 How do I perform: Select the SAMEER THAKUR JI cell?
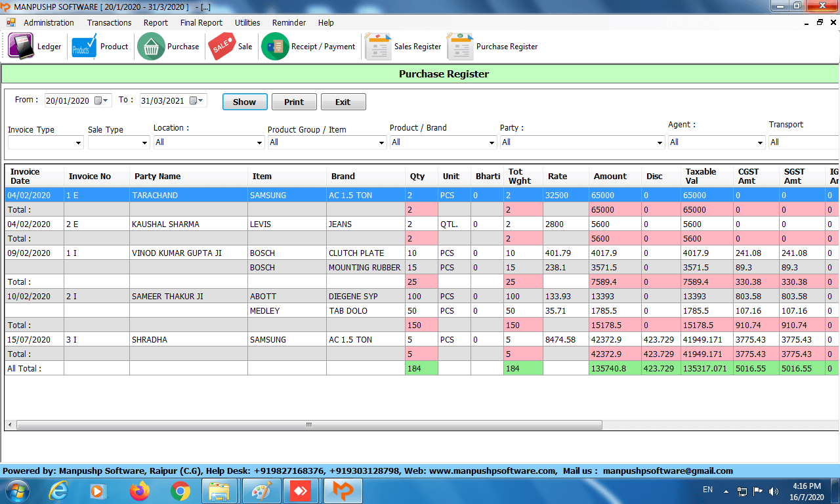point(188,296)
